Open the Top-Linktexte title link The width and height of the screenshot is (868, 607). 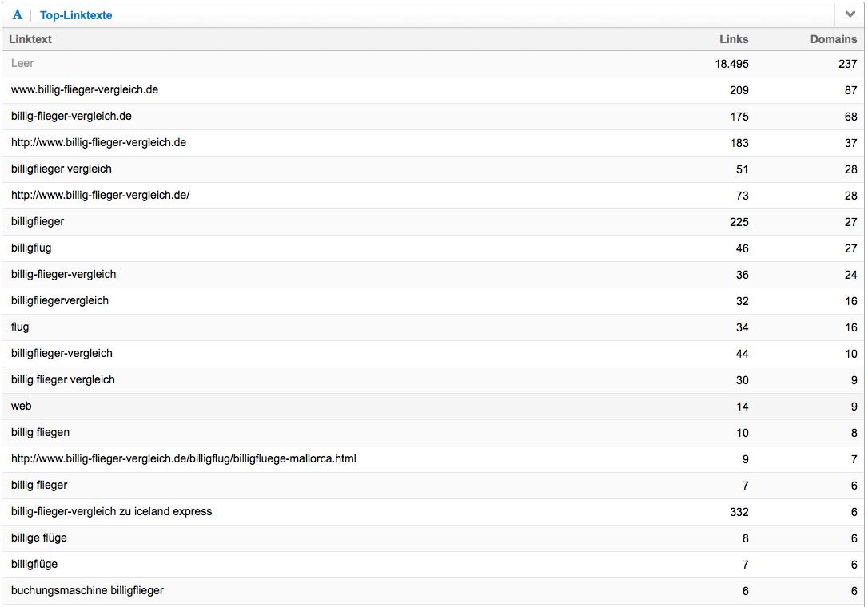point(76,15)
